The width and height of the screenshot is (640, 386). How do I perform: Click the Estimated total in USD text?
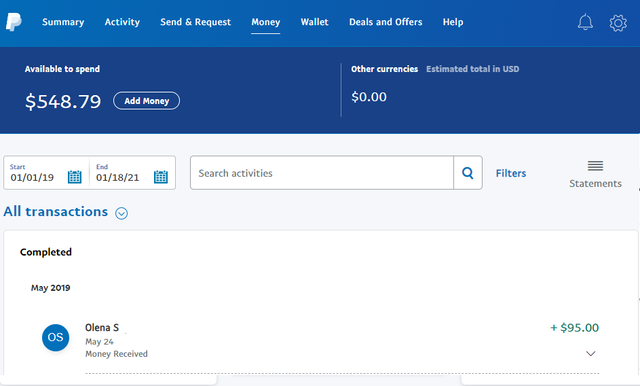[x=473, y=69]
